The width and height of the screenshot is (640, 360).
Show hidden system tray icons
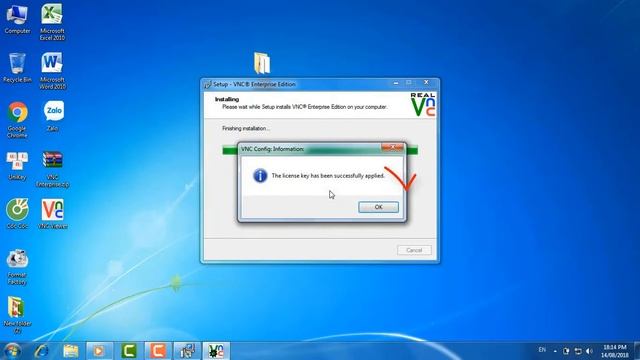click(555, 351)
